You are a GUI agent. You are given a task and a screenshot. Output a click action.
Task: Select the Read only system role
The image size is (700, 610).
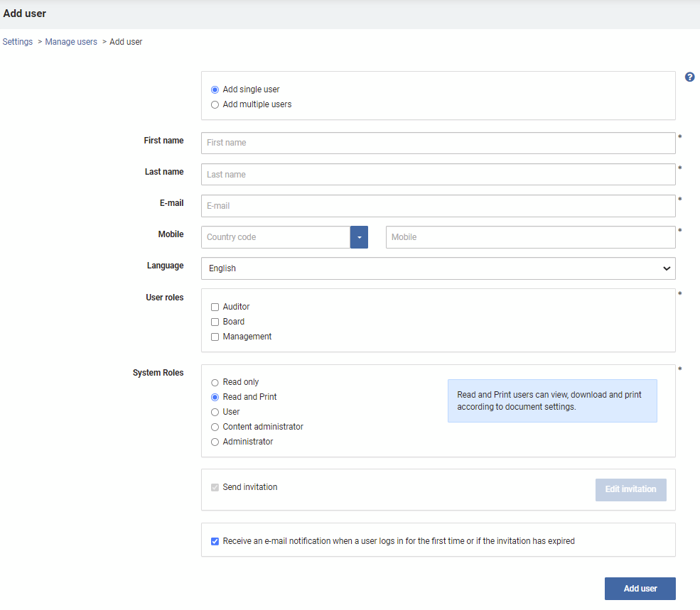(215, 383)
